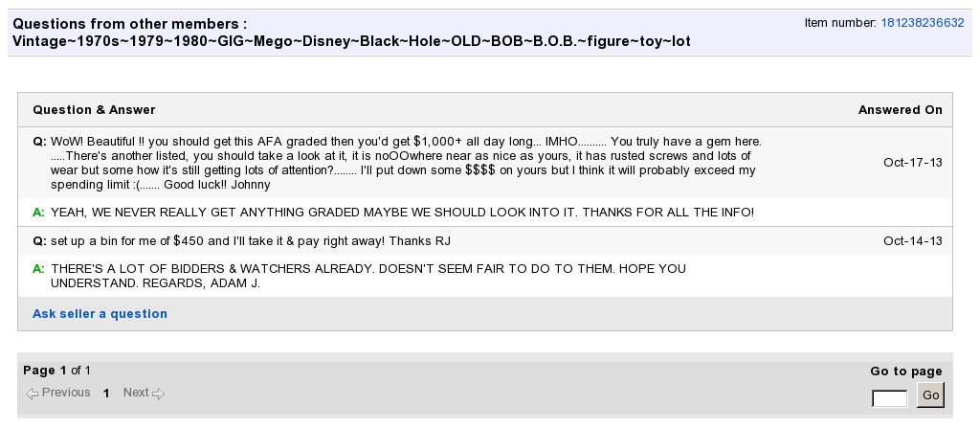Click Adam J.'s answer about bidders and watchers
This screenshot has height=428, width=980.
368,276
